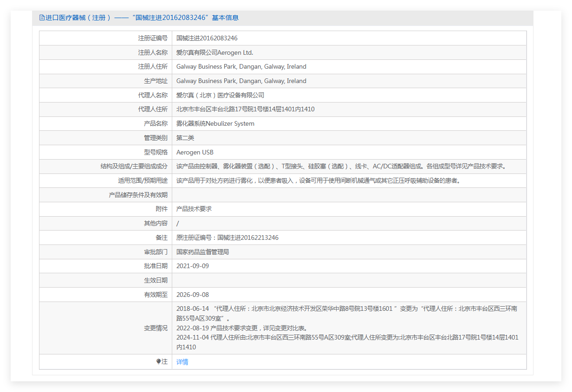Screen dimensions: 572x392
Task: Click attachment value 产品技术要求
Action: click(x=194, y=209)
